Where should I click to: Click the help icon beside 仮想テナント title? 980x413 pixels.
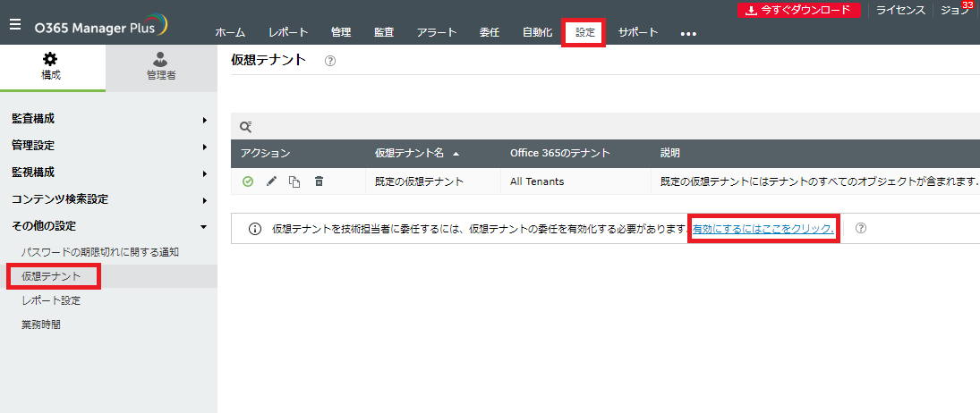[330, 61]
